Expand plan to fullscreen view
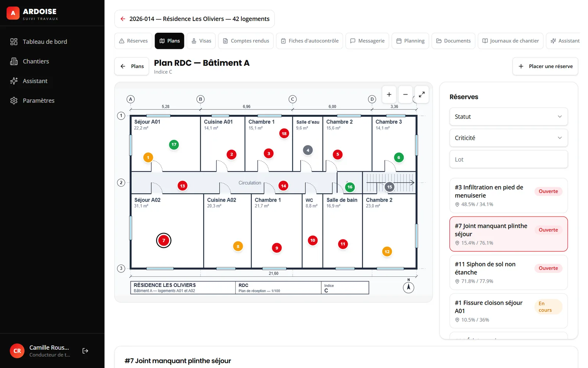 tap(422, 95)
